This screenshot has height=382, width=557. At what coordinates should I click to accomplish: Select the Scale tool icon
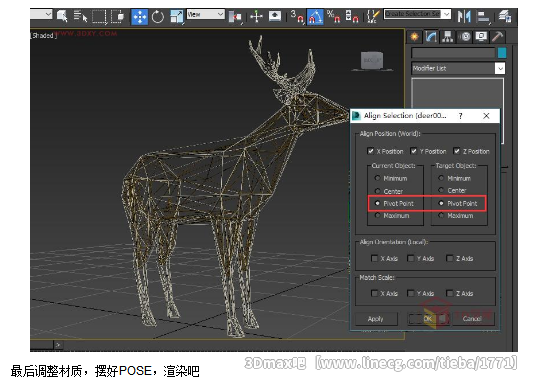[x=176, y=17]
